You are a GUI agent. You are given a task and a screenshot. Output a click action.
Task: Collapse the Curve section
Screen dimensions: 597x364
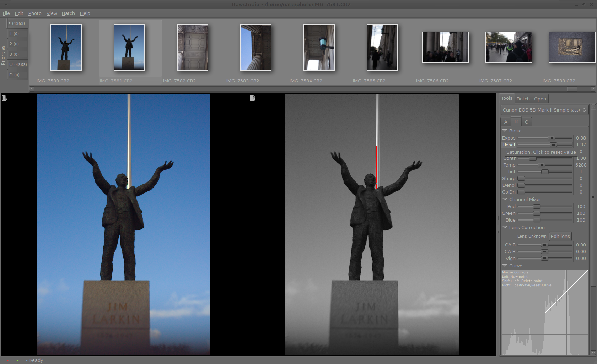tap(505, 266)
